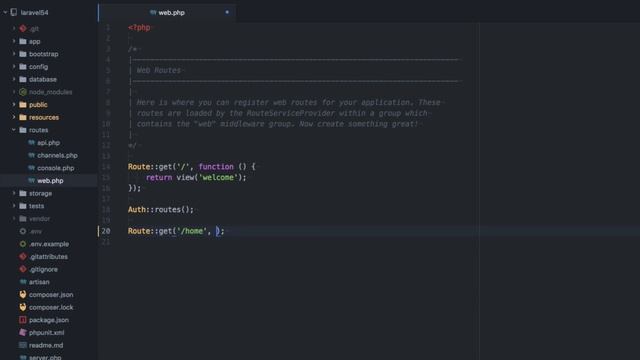Click the routes folder icon
Screen dimensions: 640x360
click(23, 130)
